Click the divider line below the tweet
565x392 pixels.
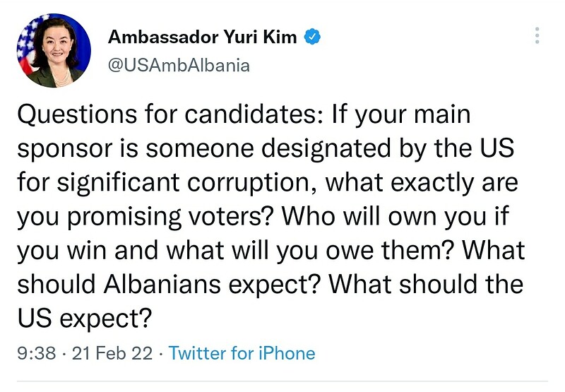282,382
